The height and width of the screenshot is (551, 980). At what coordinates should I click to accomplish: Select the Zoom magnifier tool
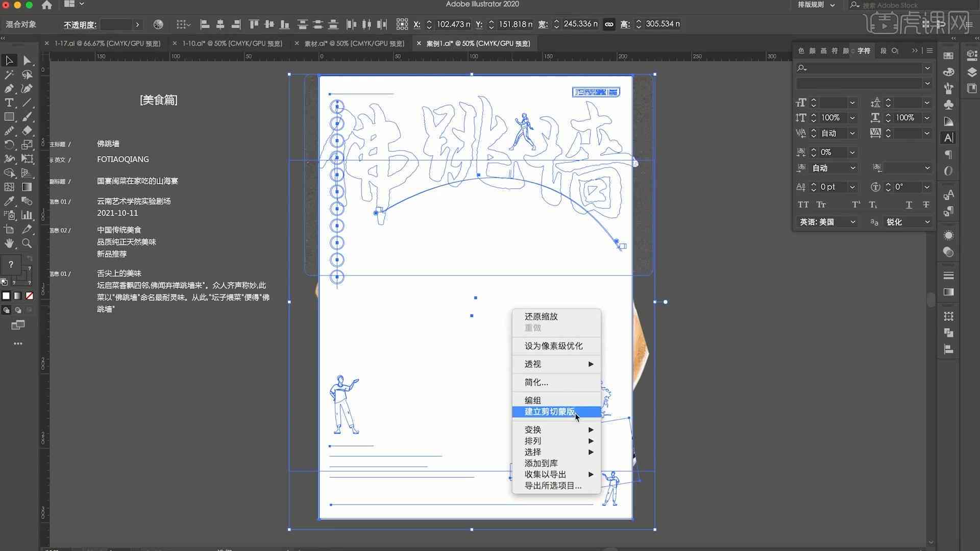pos(27,243)
